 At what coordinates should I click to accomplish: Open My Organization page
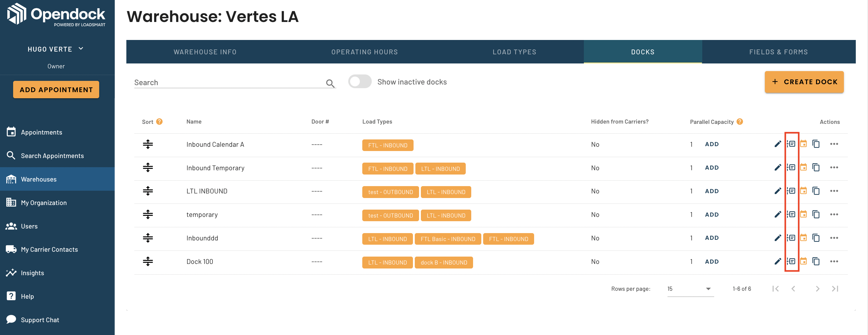point(57,202)
